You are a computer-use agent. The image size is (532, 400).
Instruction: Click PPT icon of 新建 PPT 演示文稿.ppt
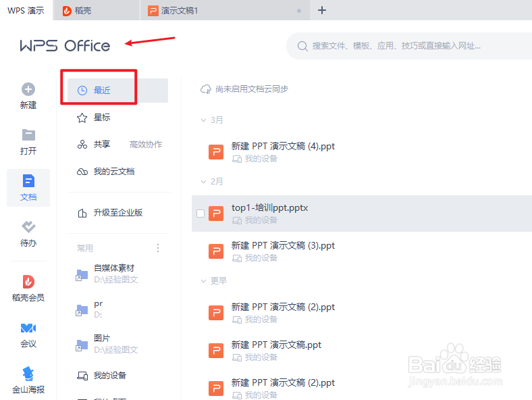(216, 351)
